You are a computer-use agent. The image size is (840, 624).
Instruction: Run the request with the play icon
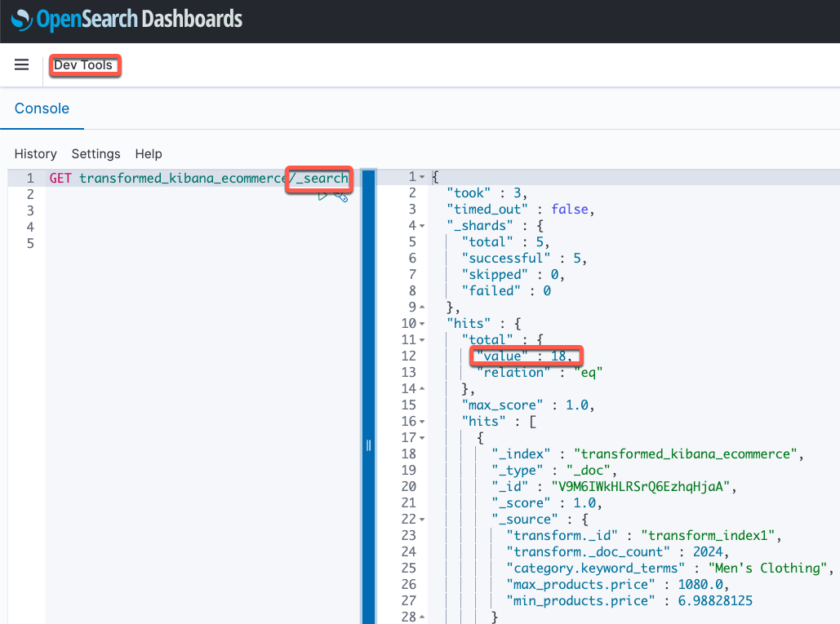coord(322,196)
